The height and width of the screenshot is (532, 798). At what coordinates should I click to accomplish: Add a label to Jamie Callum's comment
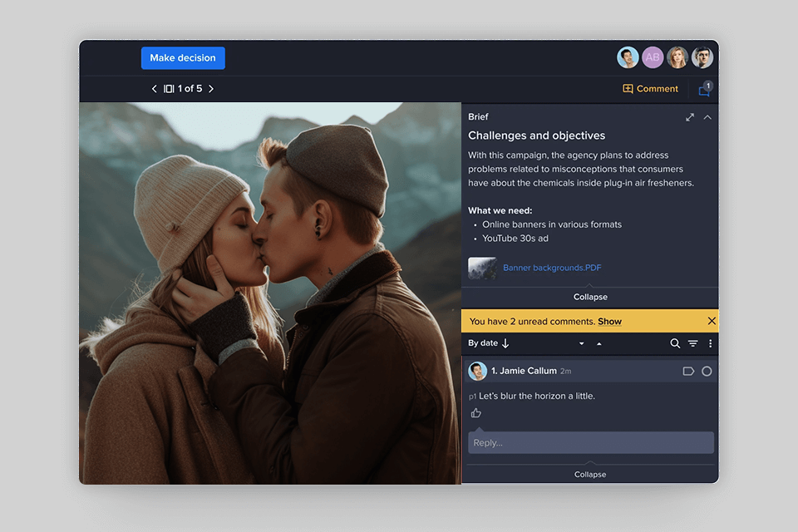point(688,371)
